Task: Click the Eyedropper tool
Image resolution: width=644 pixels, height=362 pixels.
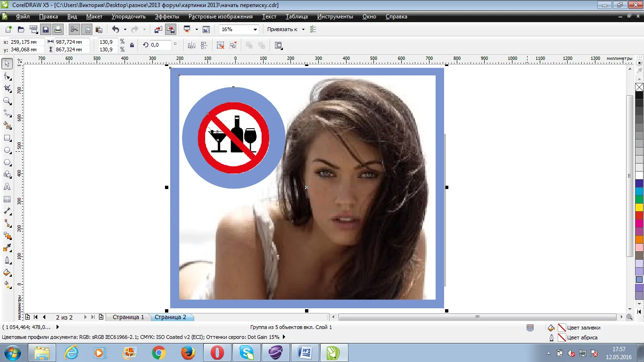Action: pyautogui.click(x=7, y=248)
